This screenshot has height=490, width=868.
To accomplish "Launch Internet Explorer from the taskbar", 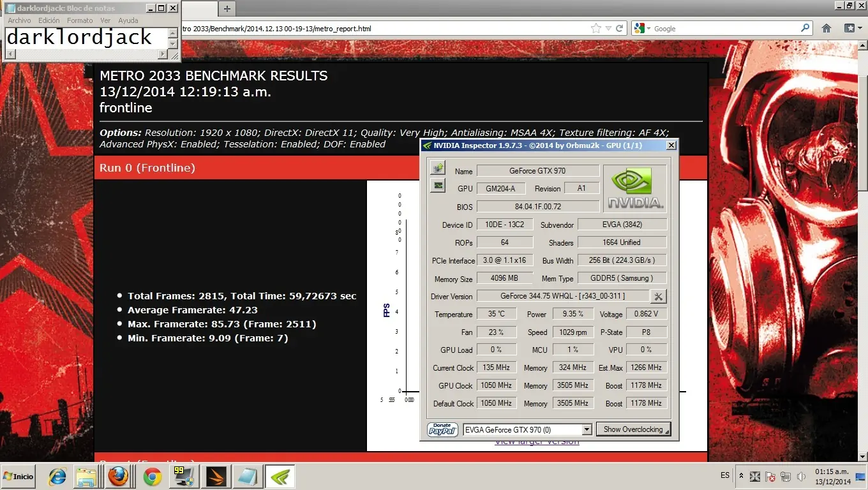I will (x=57, y=477).
